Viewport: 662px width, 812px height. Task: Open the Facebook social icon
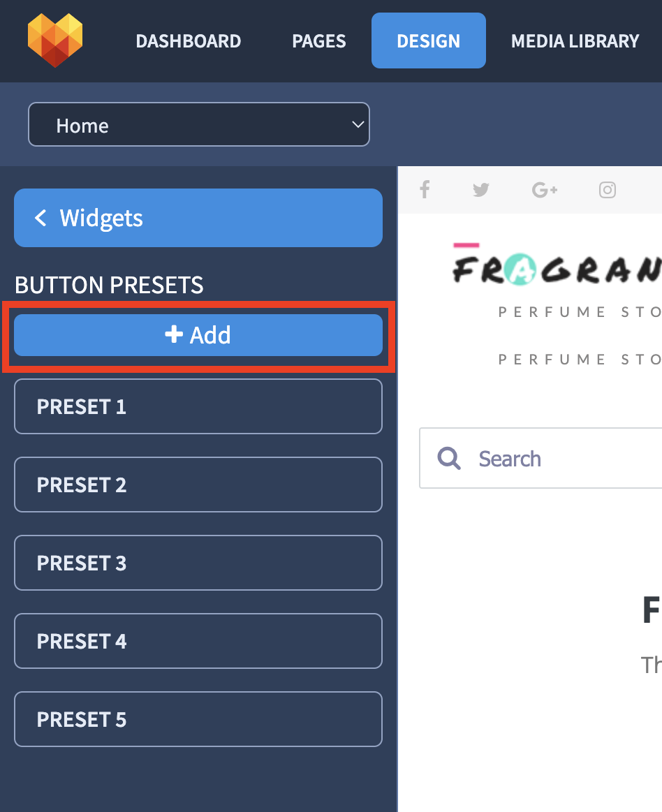pos(425,189)
